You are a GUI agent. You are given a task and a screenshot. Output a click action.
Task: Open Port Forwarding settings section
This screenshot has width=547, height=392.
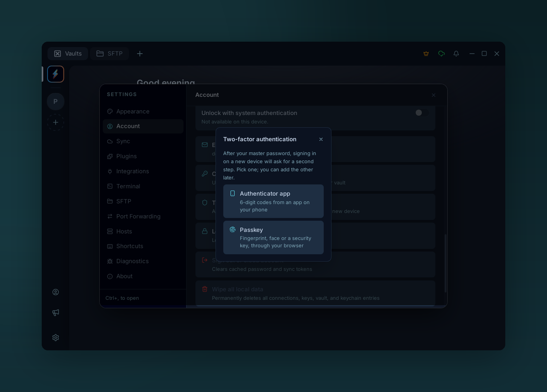143,216
